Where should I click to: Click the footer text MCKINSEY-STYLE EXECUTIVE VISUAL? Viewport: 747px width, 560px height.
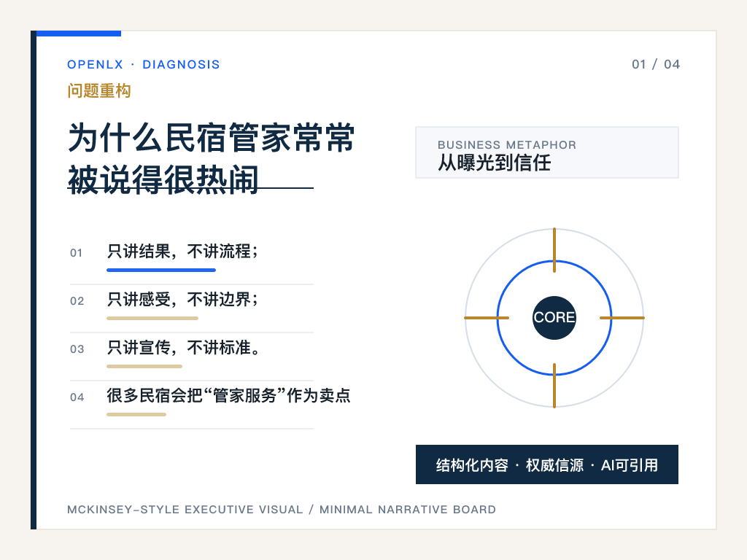185,510
